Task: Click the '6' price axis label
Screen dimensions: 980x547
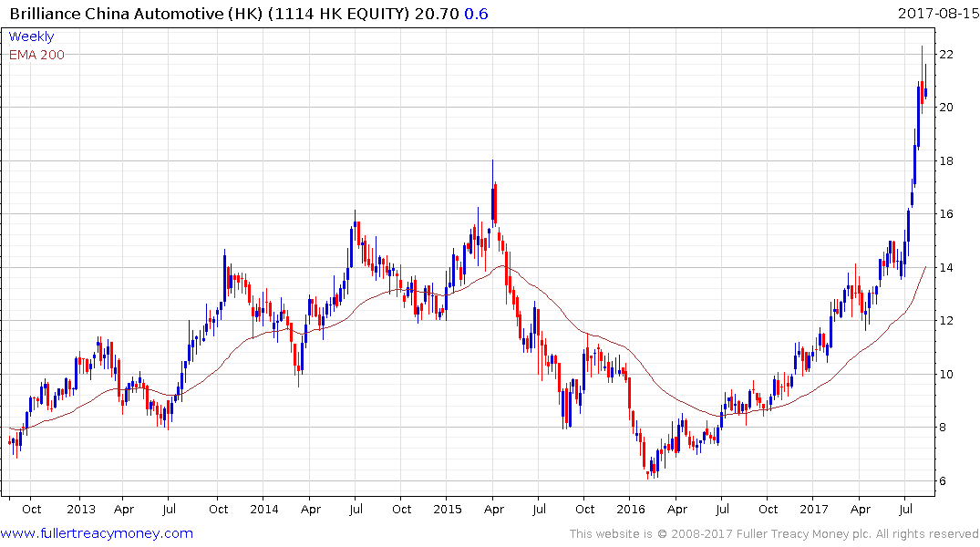Action: coord(944,481)
